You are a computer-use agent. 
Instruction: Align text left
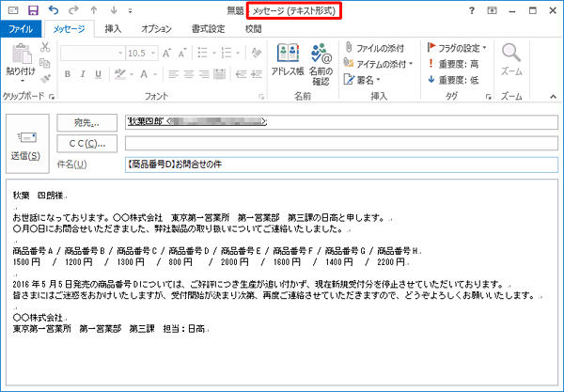[174, 74]
